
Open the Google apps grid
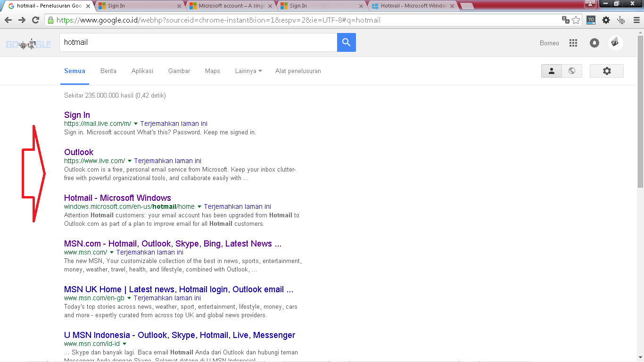[x=573, y=43]
